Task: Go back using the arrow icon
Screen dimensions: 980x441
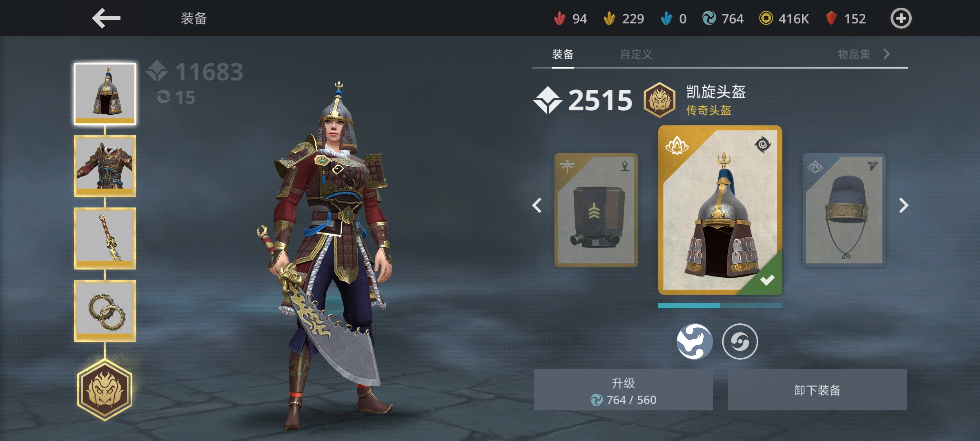Action: (106, 18)
